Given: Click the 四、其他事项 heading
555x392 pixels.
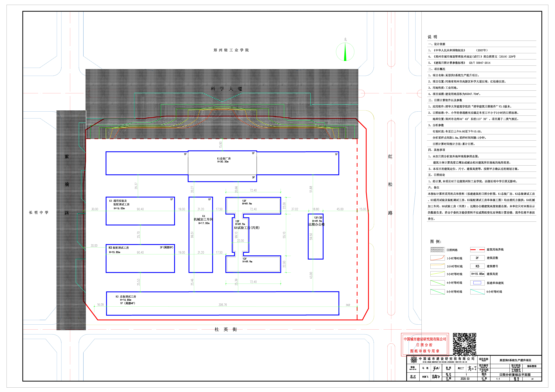Looking at the screenshot, I should pyautogui.click(x=437, y=150).
